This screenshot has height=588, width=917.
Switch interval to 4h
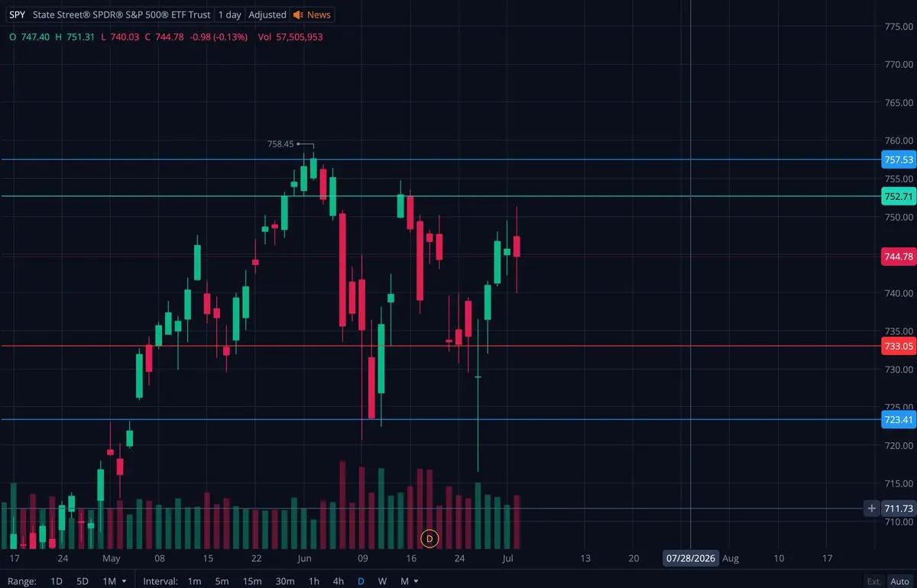(338, 581)
